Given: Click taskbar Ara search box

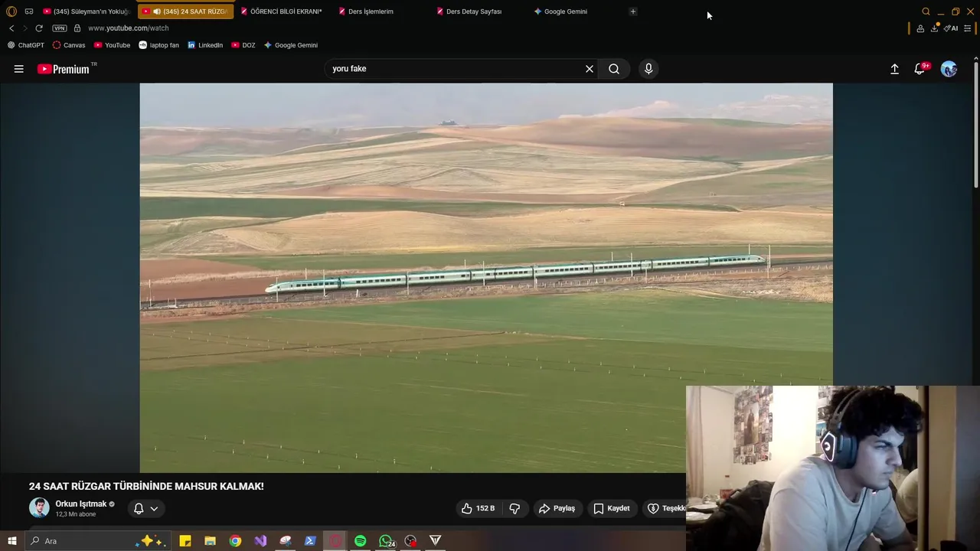Looking at the screenshot, I should (98, 541).
